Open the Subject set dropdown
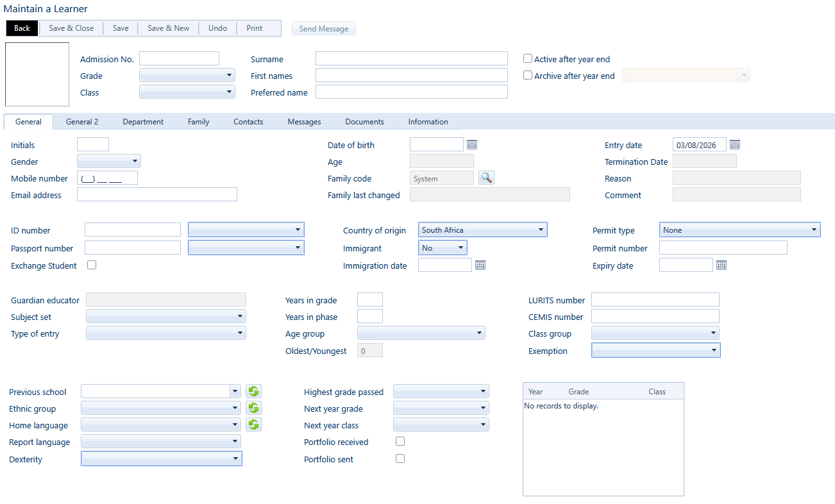Screen dimensions: 835x504 pyautogui.click(x=166, y=316)
